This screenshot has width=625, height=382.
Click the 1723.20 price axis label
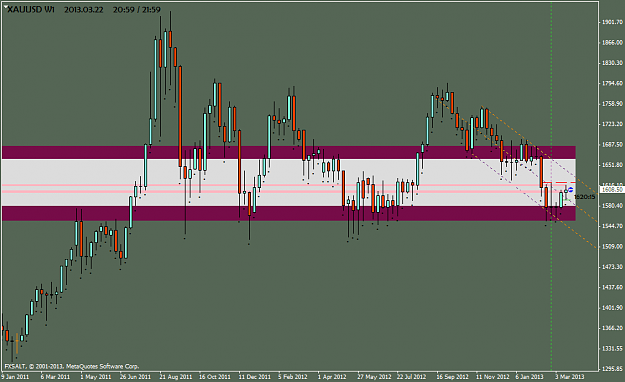(612, 124)
